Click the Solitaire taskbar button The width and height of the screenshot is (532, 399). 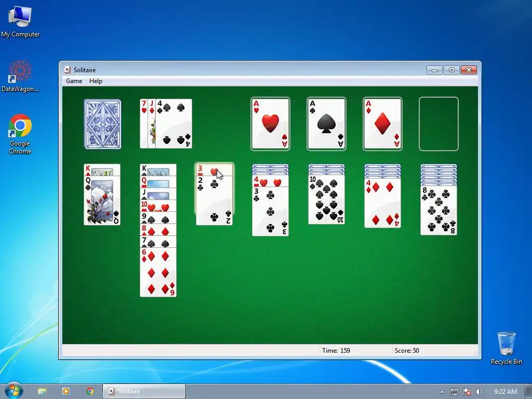pyautogui.click(x=144, y=391)
